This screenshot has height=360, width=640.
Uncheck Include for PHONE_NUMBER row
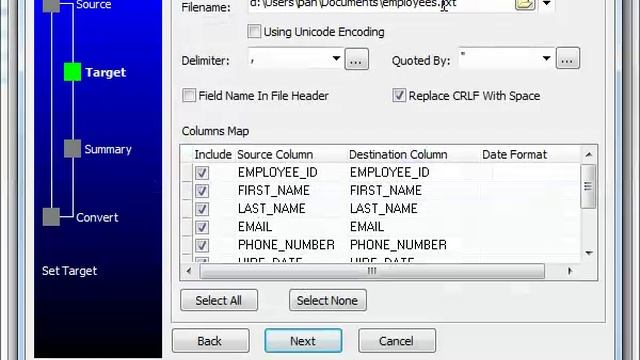[x=202, y=245]
